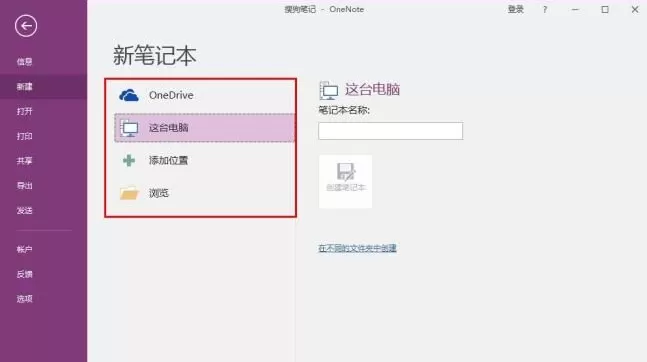The height and width of the screenshot is (362, 647).
Task: Close the OneNote window
Action: click(635, 9)
